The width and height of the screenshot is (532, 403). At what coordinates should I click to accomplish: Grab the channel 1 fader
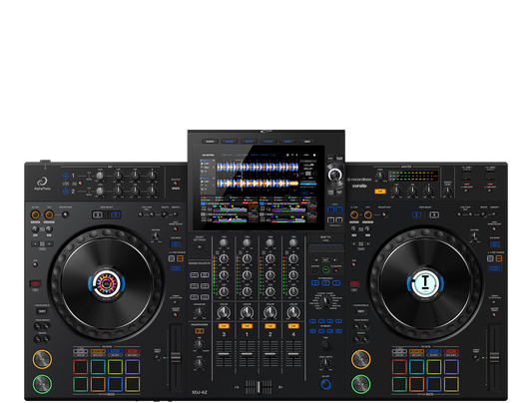247,354
